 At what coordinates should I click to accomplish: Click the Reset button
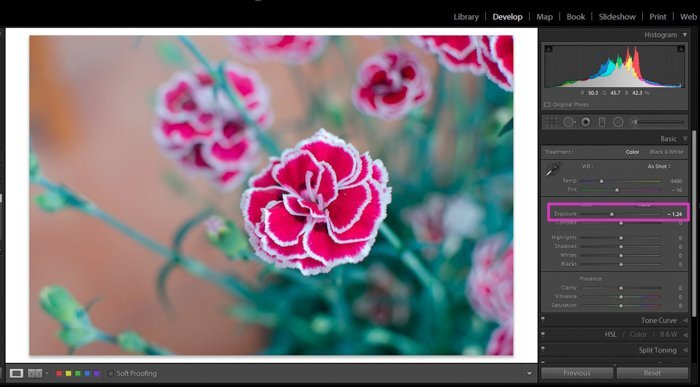(x=652, y=373)
